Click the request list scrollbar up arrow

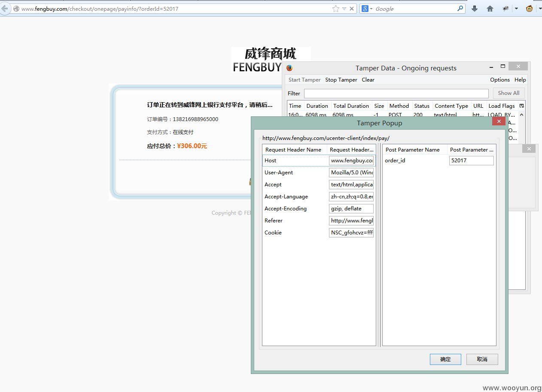522,115
